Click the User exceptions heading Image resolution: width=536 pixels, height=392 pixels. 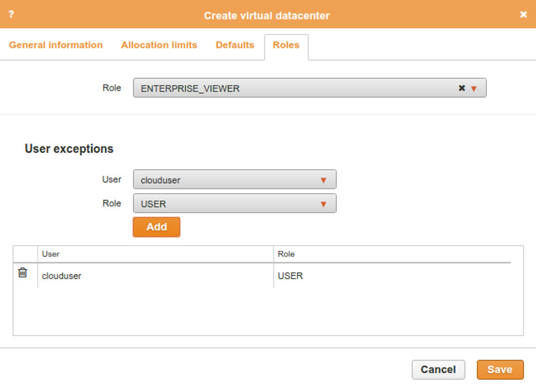pos(69,149)
